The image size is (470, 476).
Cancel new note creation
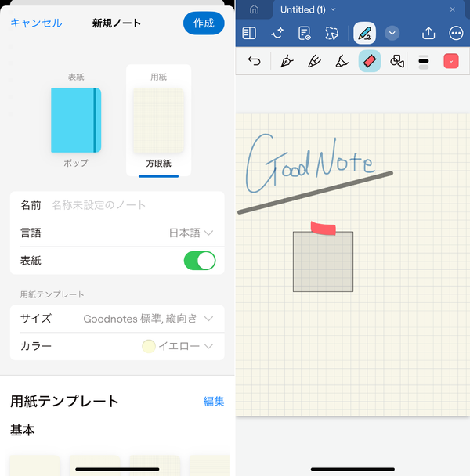tap(36, 23)
